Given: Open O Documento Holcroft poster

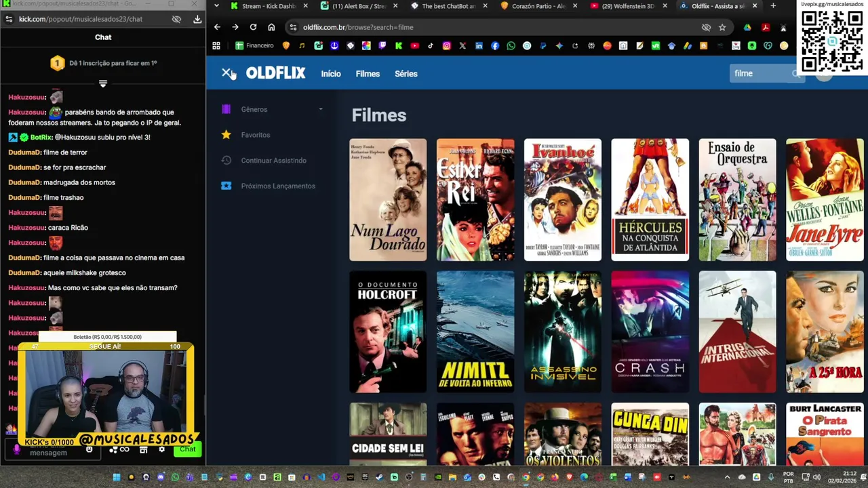Looking at the screenshot, I should click(388, 332).
